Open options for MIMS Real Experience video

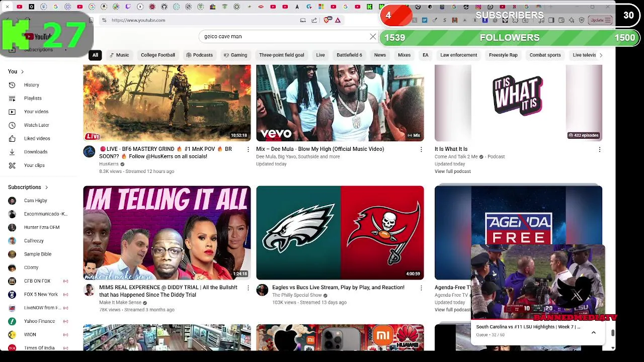[x=248, y=288]
